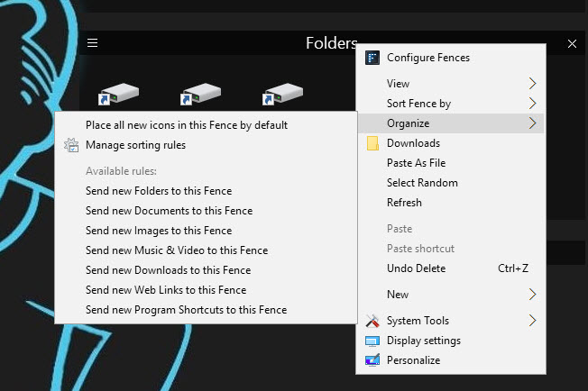Open Downloads from the context menu
Image resolution: width=588 pixels, height=391 pixels.
pyautogui.click(x=451, y=143)
